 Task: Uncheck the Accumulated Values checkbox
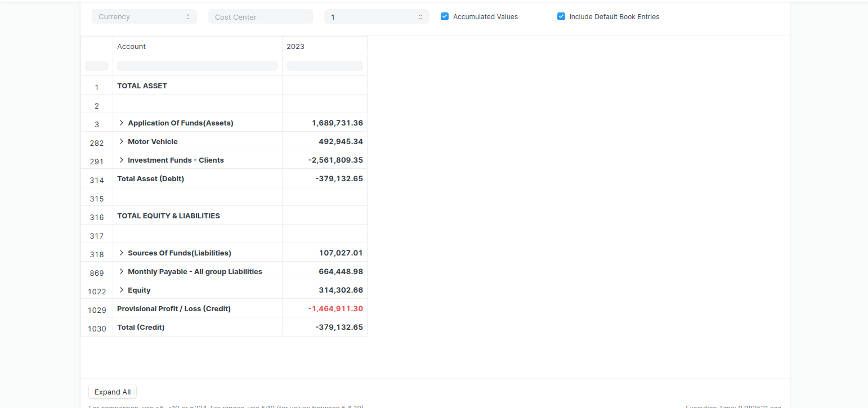[445, 16]
